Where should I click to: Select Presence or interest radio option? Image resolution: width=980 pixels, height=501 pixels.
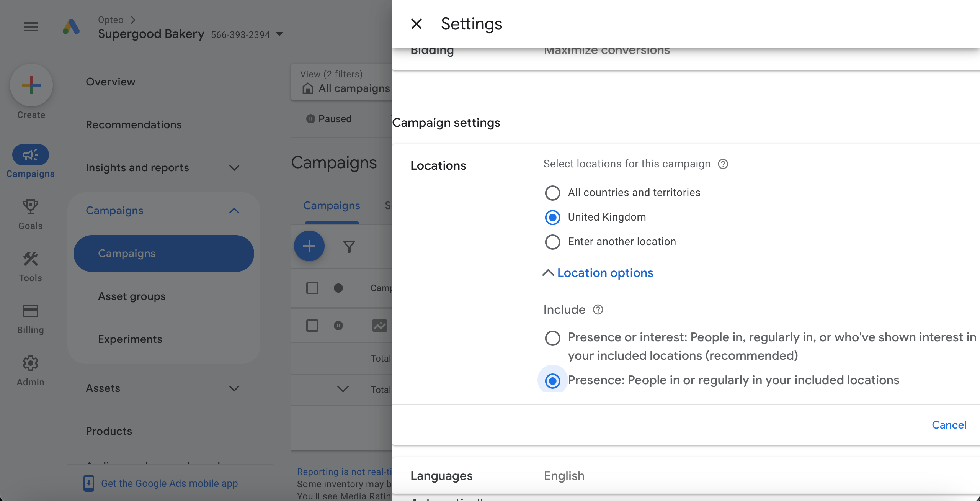[x=552, y=338]
